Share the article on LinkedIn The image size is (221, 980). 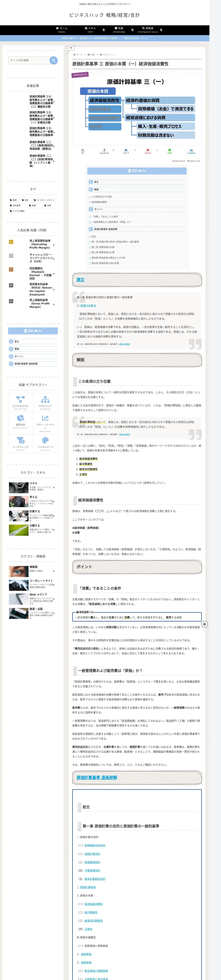(191, 151)
